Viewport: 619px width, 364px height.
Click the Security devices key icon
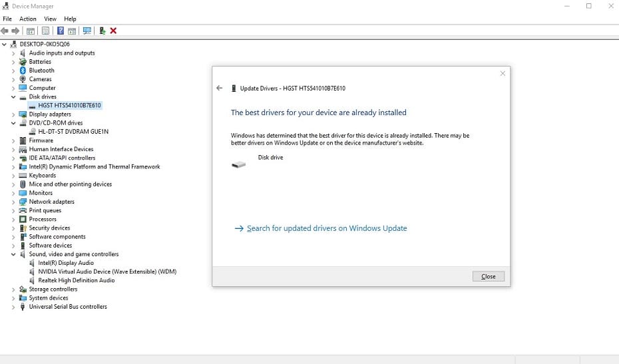[x=23, y=228]
